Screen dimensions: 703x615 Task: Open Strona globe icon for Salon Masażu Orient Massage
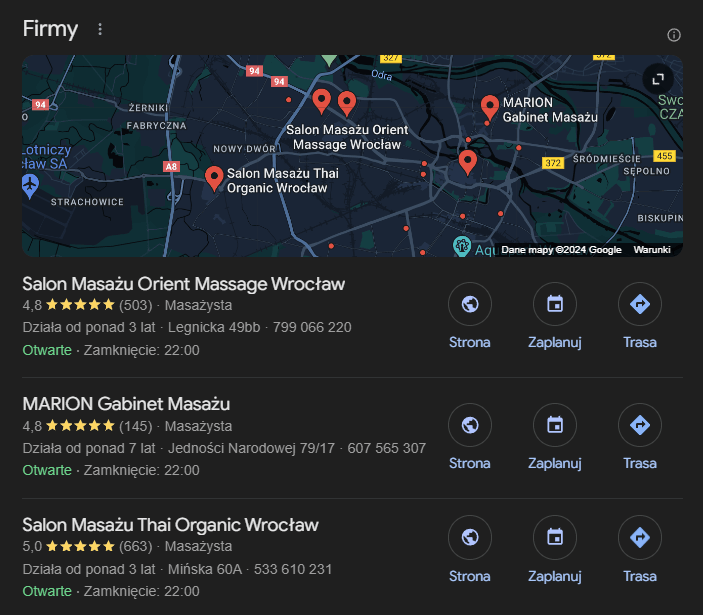point(469,304)
